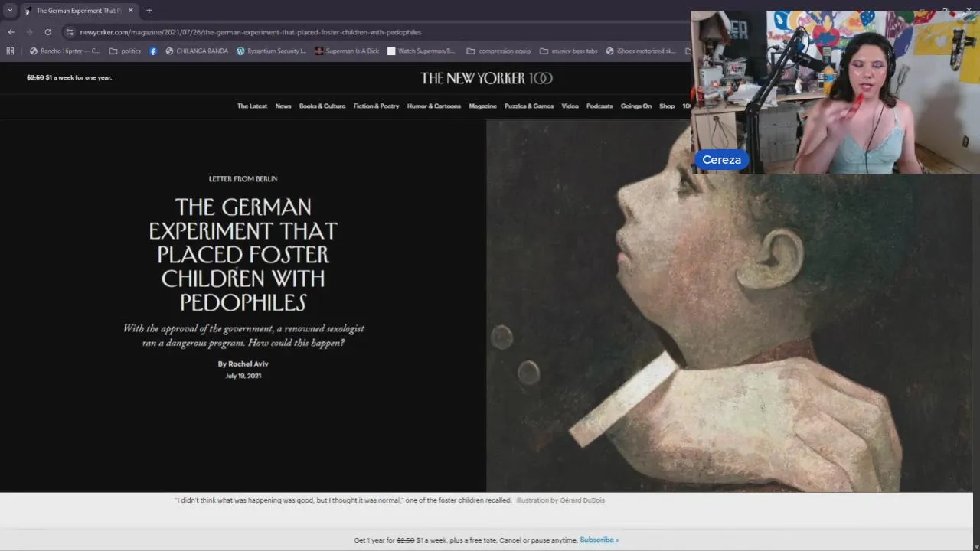
Task: Click the Letter from Berlin rubric
Action: pyautogui.click(x=243, y=179)
